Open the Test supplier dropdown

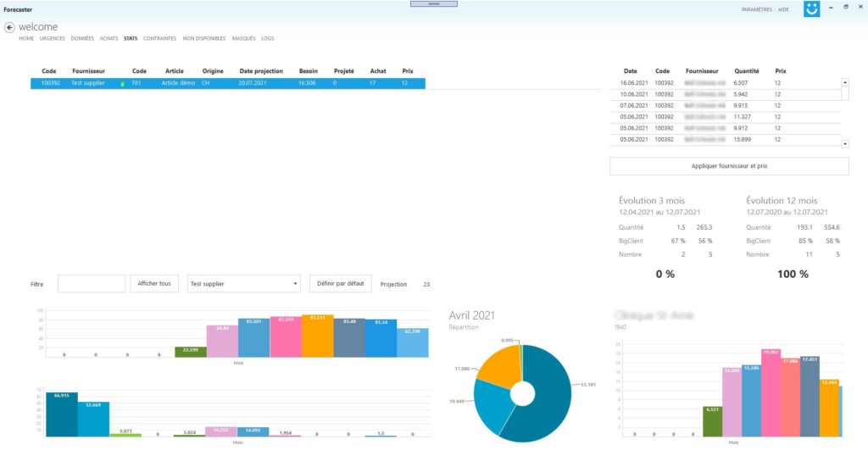click(244, 284)
